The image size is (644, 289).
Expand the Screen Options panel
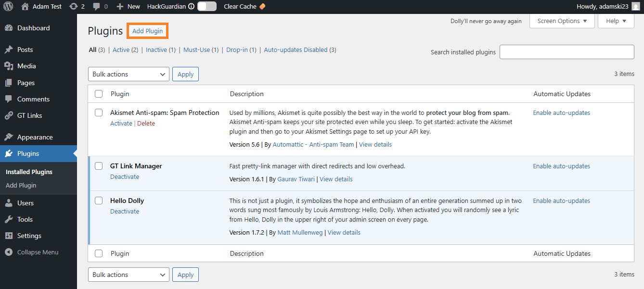coord(562,21)
